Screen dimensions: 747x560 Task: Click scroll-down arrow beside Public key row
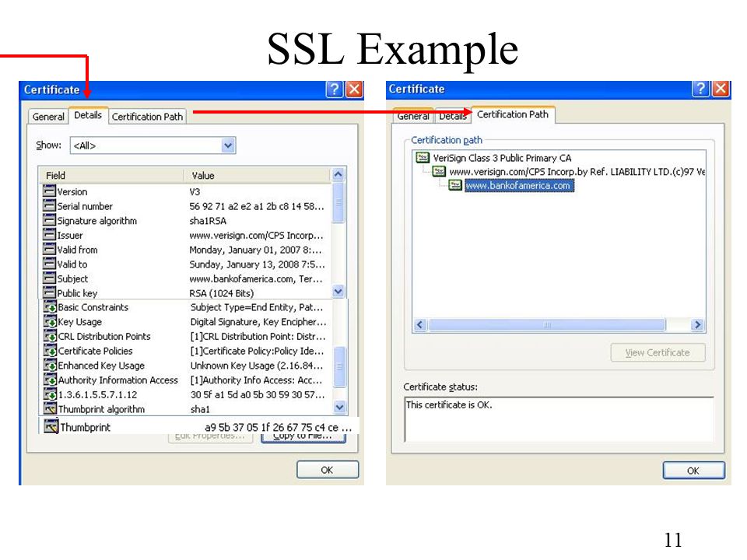point(338,291)
